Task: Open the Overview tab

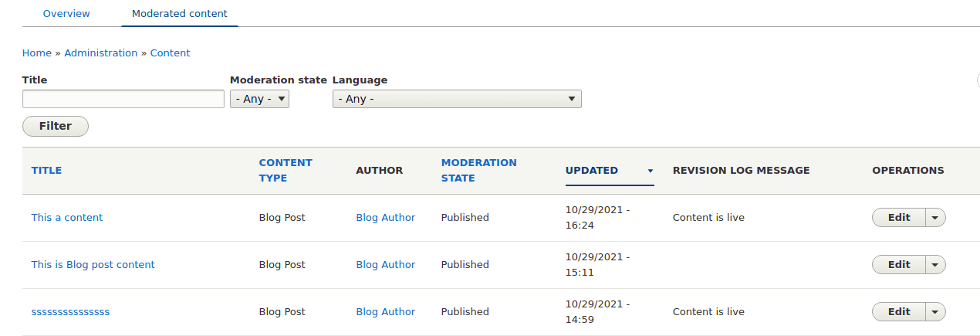Action: (x=66, y=14)
